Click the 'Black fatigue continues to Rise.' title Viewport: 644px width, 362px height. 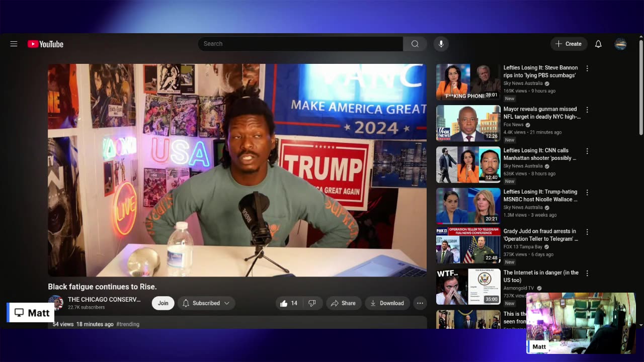click(102, 287)
